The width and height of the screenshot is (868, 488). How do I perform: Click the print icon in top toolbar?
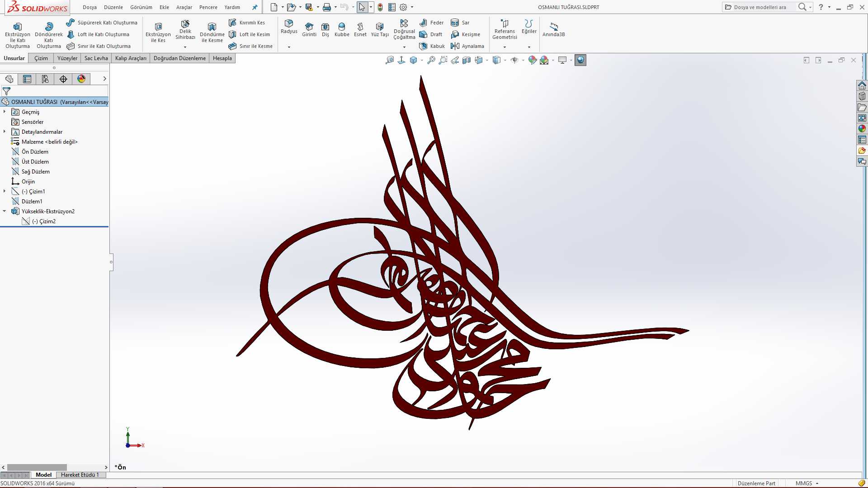[x=327, y=7]
